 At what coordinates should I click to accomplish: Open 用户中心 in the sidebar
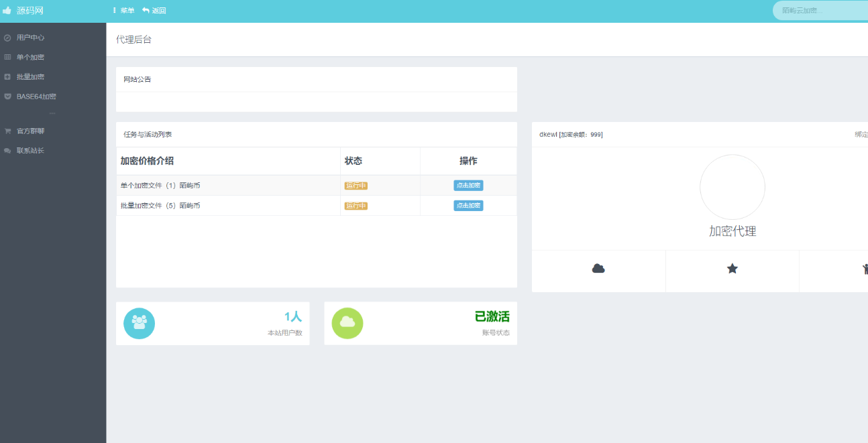(x=30, y=38)
